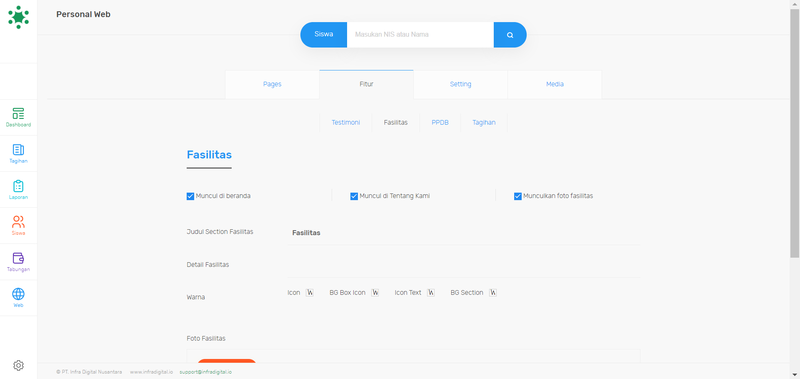Click PT. Infra Digital Nusantara footer text

[89, 372]
